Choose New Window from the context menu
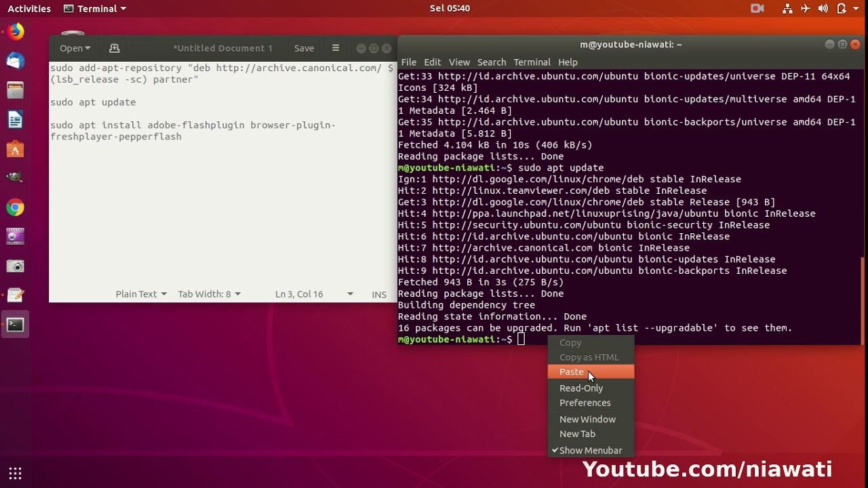The image size is (868, 488). 591,419
